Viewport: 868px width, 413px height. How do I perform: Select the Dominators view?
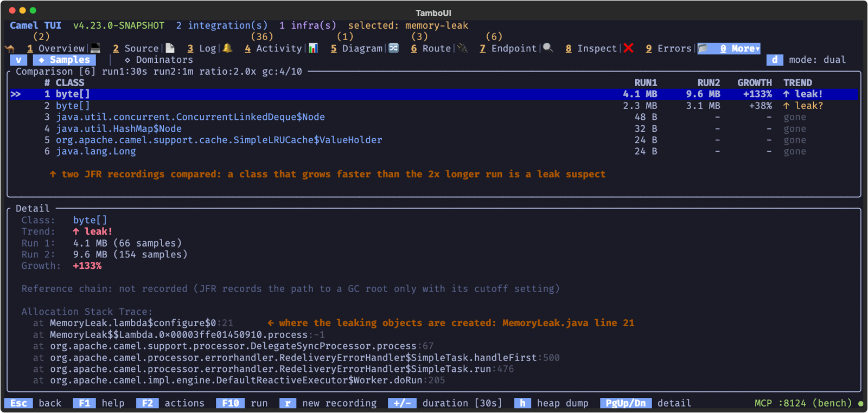[159, 60]
